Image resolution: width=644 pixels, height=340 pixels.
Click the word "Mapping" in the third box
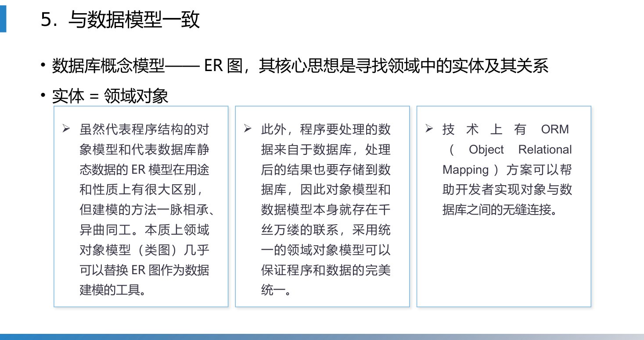coord(465,170)
